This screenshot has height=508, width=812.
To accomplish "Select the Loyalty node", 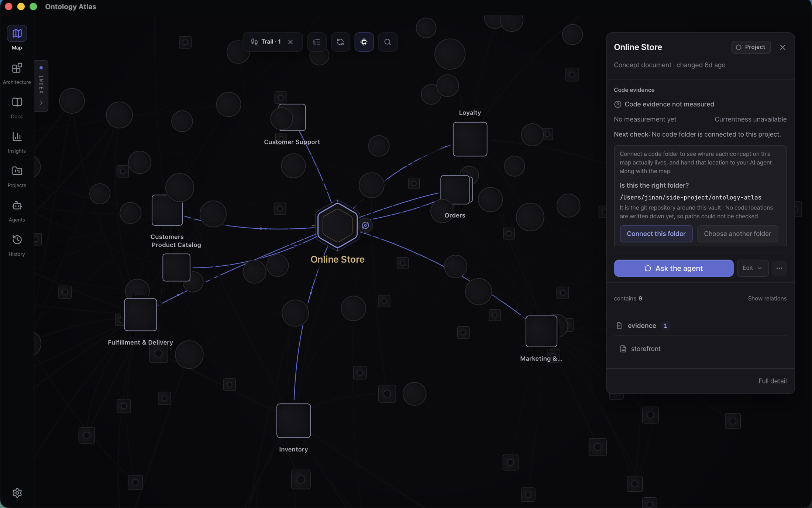I will 470,139.
